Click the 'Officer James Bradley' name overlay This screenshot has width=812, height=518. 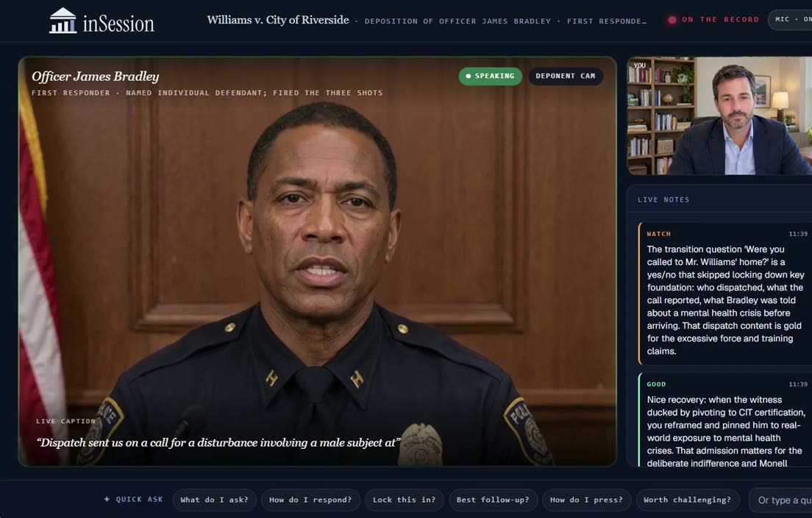(x=96, y=77)
